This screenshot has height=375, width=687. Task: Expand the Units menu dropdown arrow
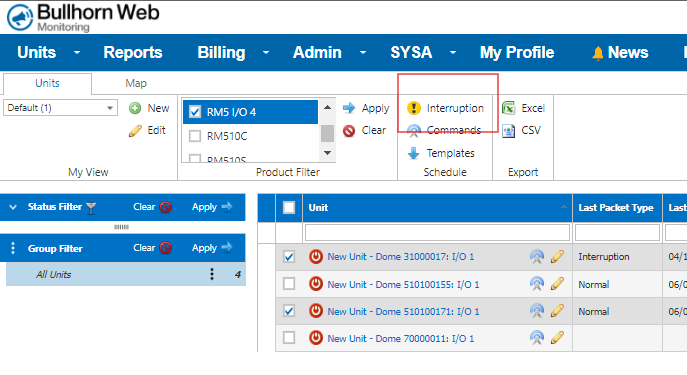pos(77,53)
